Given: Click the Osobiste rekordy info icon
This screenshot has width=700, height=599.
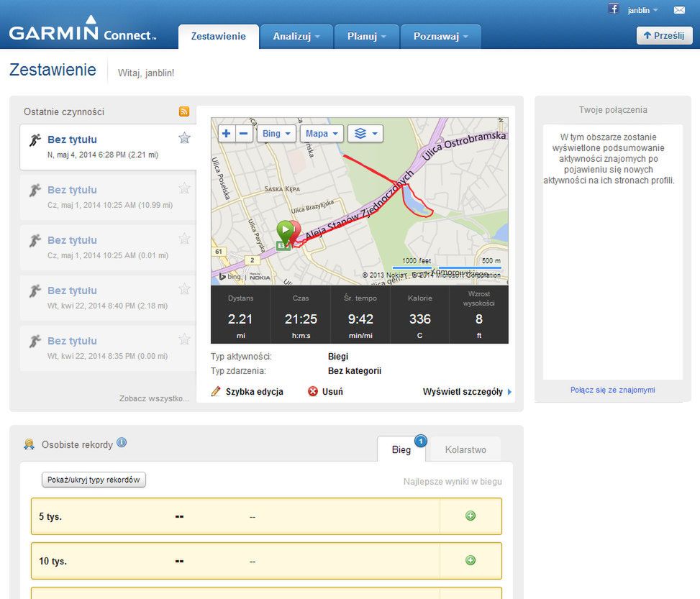Looking at the screenshot, I should 122,442.
